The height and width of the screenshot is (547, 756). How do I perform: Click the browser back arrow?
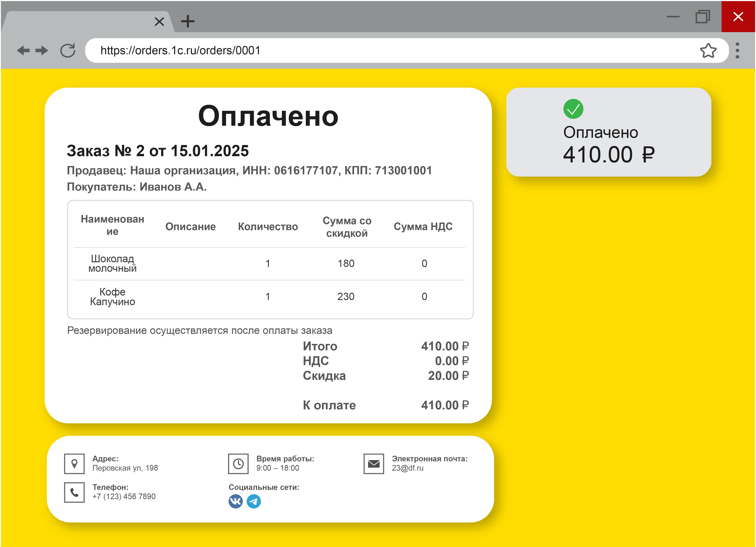[23, 51]
